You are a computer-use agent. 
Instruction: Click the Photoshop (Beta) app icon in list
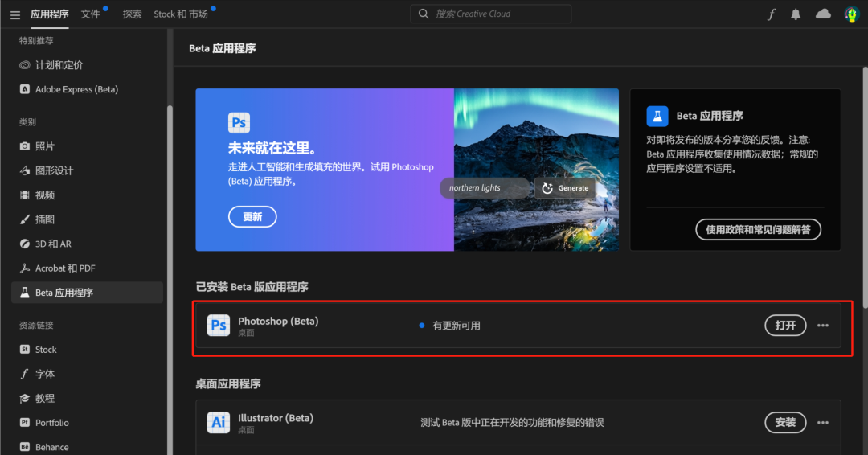218,326
